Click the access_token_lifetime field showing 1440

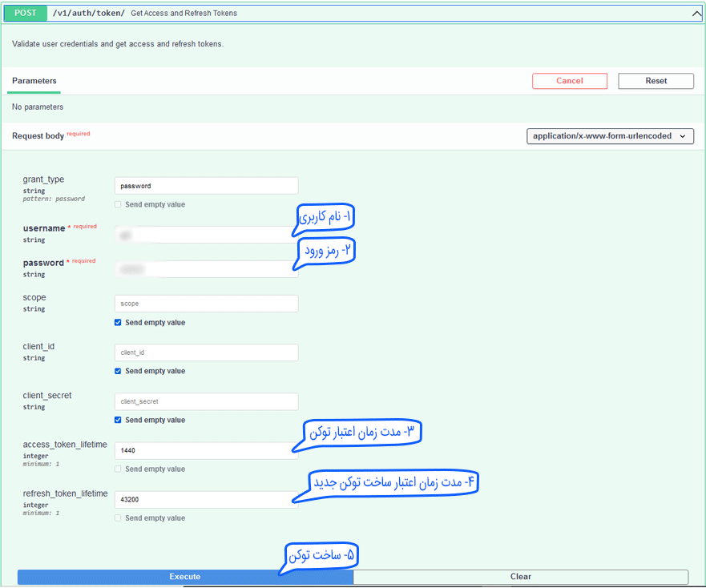[206, 451]
